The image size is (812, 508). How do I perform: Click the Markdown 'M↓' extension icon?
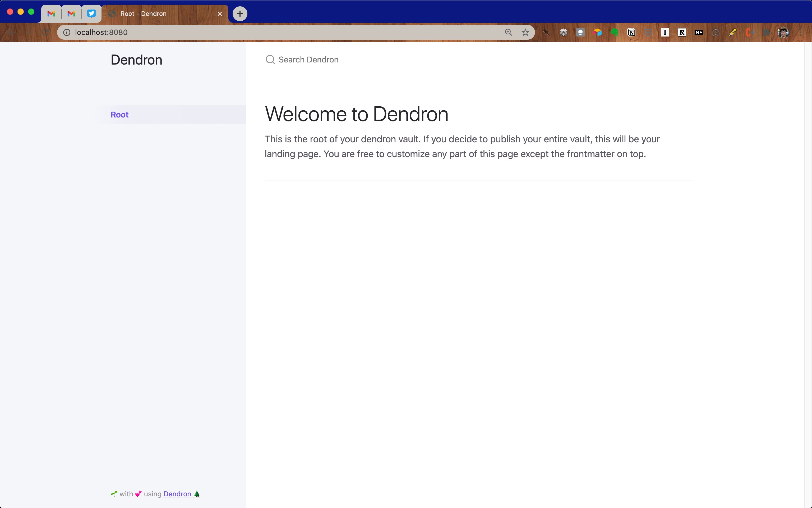click(699, 32)
